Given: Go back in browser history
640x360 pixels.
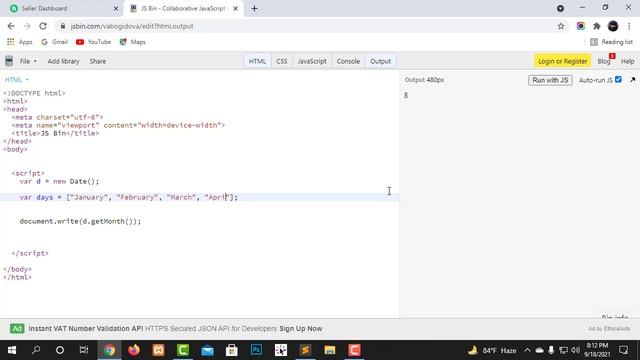Looking at the screenshot, I should tap(11, 26).
